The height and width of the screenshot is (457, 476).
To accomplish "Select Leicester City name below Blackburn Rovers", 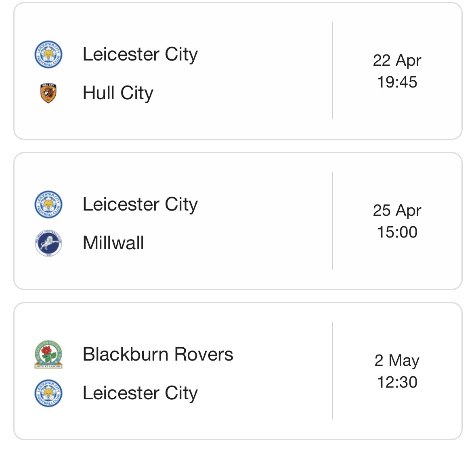I will coord(140,393).
